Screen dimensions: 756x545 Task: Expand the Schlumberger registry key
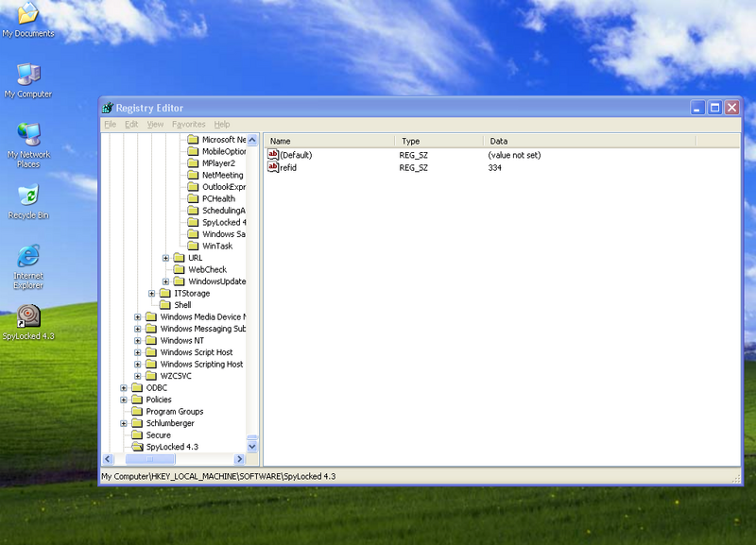[x=124, y=423]
